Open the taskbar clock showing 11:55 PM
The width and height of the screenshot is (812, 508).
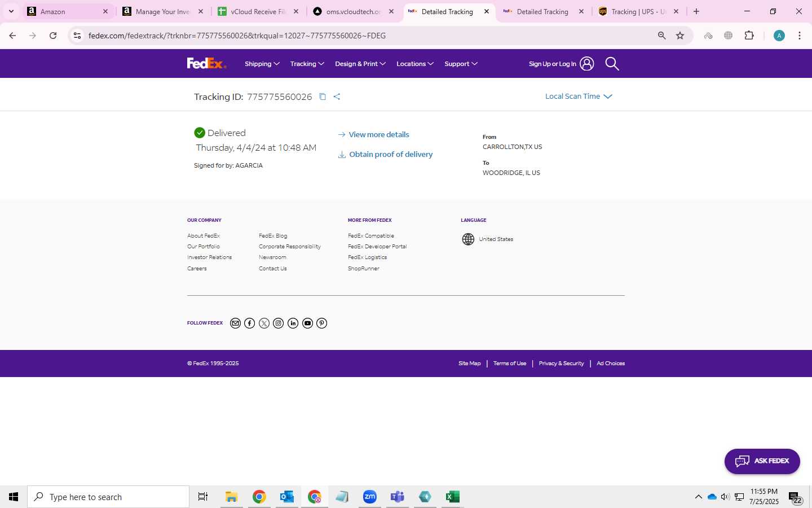pyautogui.click(x=764, y=497)
